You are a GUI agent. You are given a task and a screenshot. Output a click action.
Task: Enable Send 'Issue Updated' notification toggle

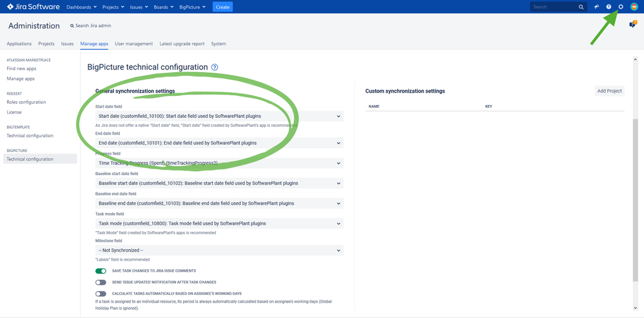tap(101, 283)
